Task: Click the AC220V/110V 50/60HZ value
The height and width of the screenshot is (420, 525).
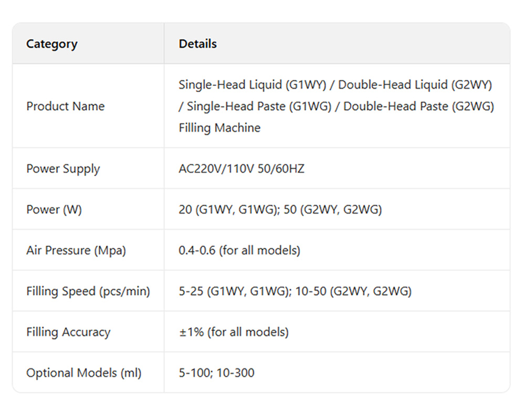Action: (241, 169)
